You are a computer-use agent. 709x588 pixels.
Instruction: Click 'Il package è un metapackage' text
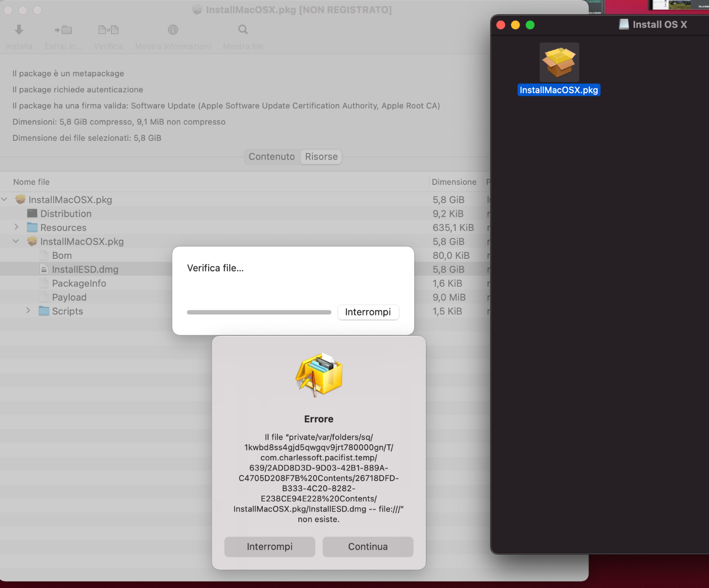coord(68,73)
